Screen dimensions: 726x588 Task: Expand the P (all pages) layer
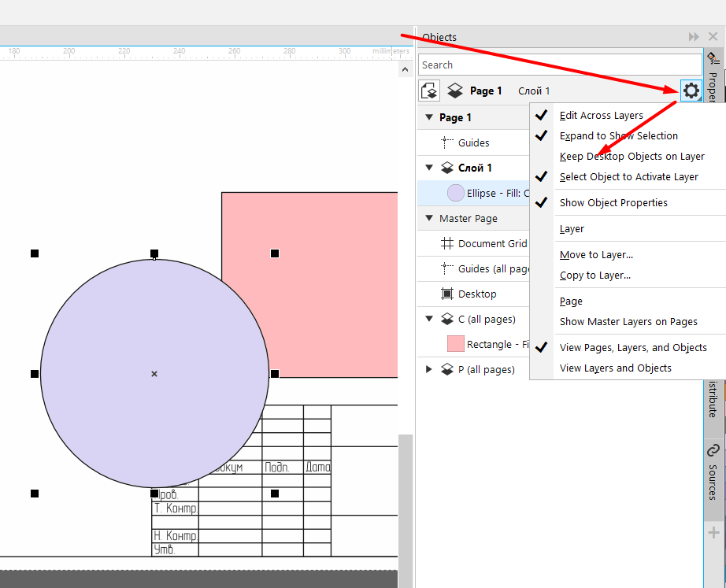click(429, 369)
